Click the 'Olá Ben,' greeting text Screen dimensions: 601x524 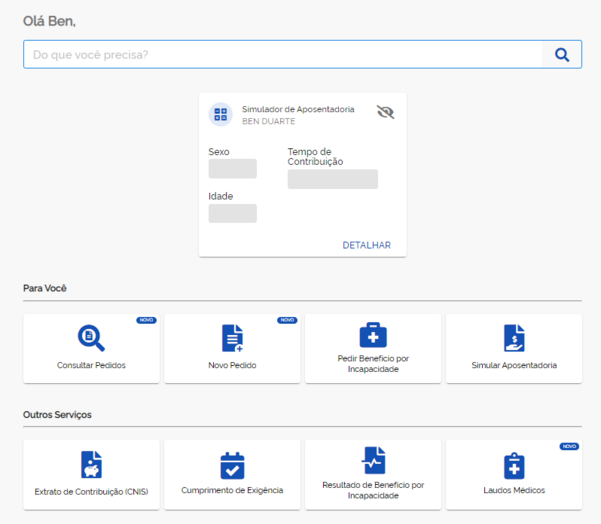49,21
